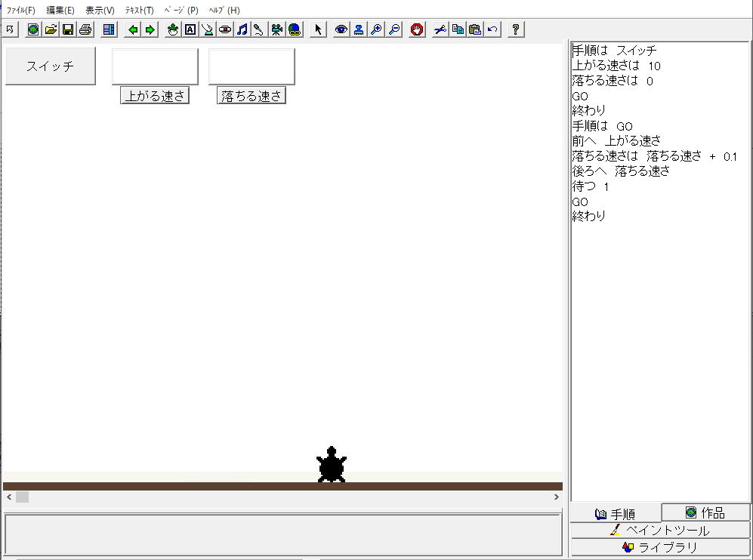
Task: Click the horizontal scrollbar right arrow
Action: [x=557, y=497]
